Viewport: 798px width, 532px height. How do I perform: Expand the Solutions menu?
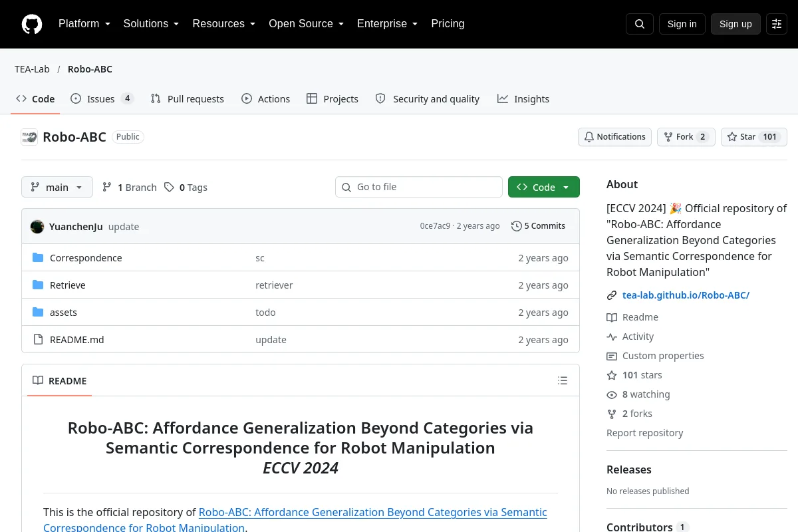[x=152, y=24]
